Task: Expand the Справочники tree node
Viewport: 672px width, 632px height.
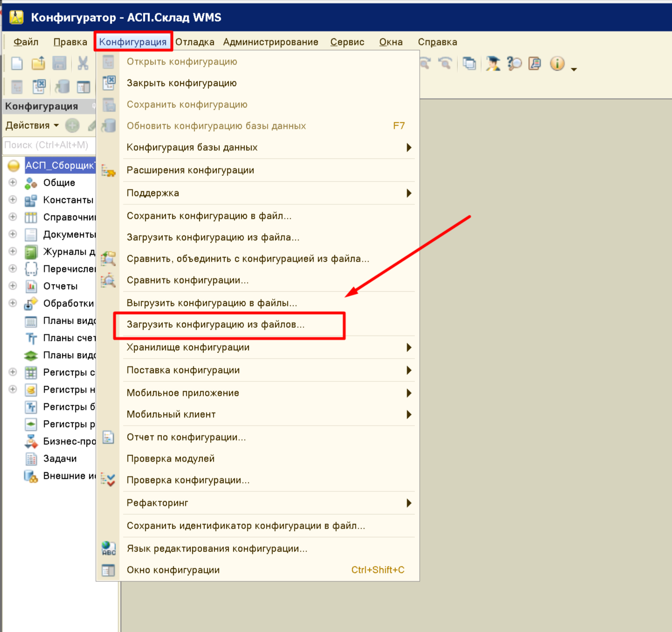Action: point(13,217)
